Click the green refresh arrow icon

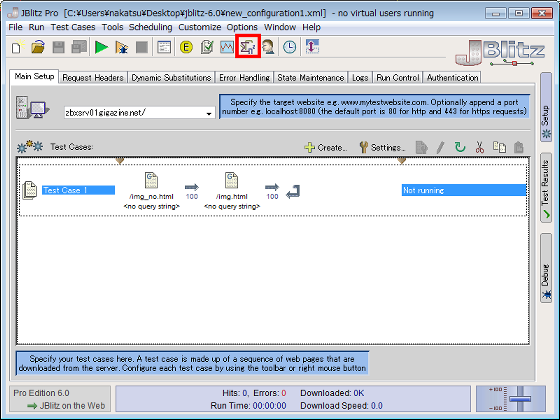[x=460, y=147]
